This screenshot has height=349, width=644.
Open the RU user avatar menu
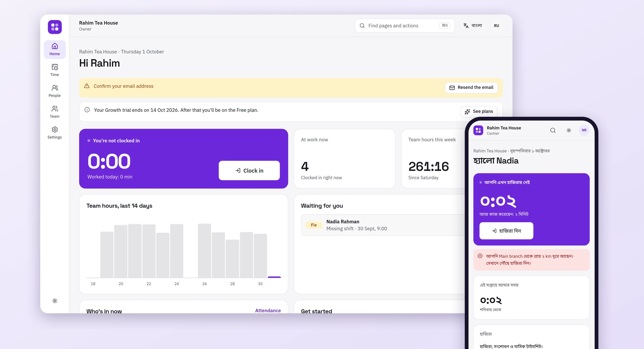pos(496,26)
